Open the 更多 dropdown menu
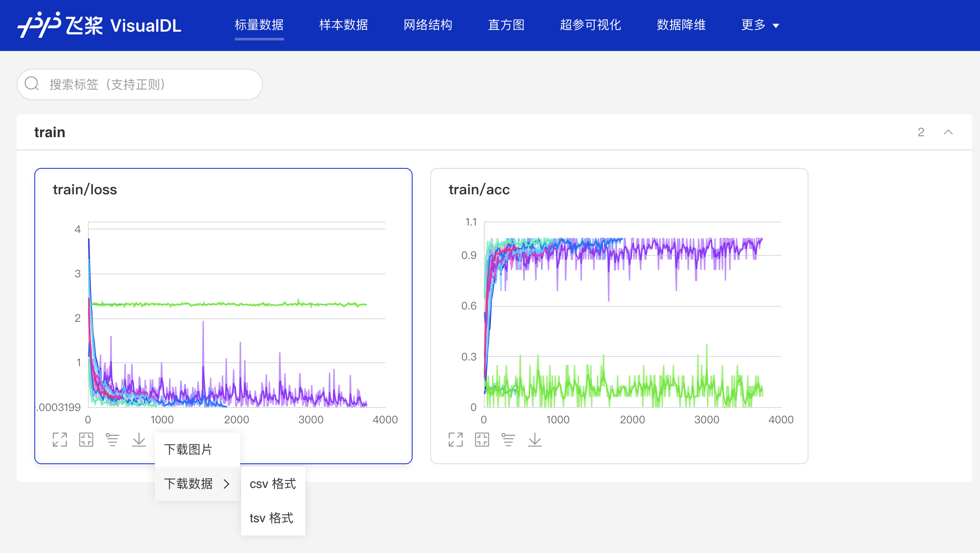Viewport: 980px width, 553px height. pyautogui.click(x=760, y=25)
